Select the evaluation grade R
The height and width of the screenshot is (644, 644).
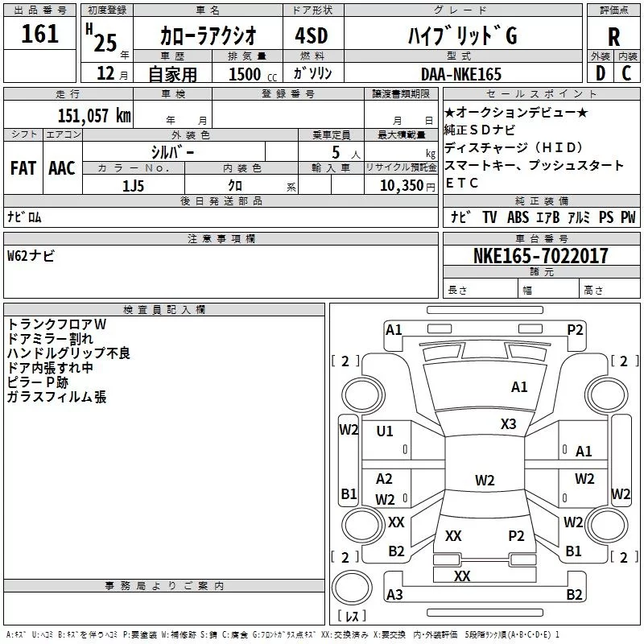pos(614,36)
